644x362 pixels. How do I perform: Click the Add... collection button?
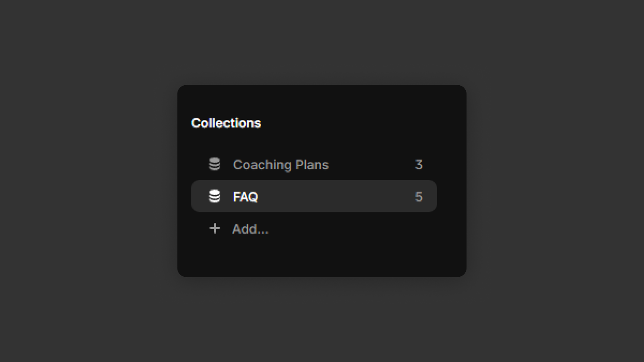click(250, 229)
